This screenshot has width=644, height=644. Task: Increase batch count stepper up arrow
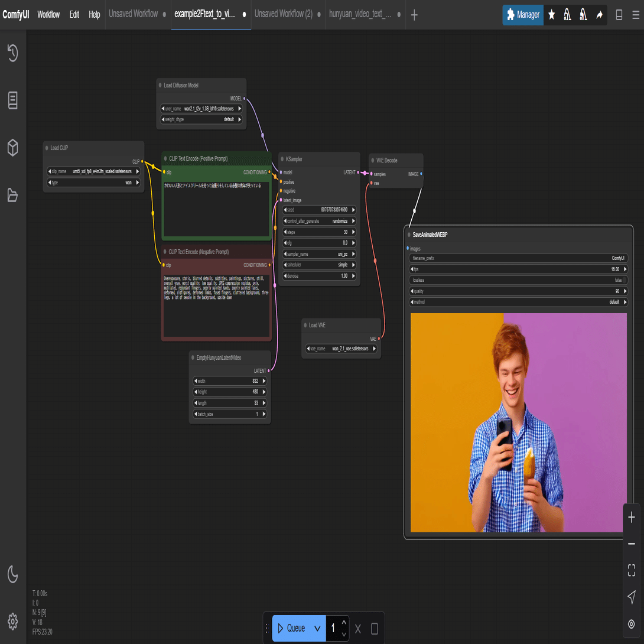[344, 623]
